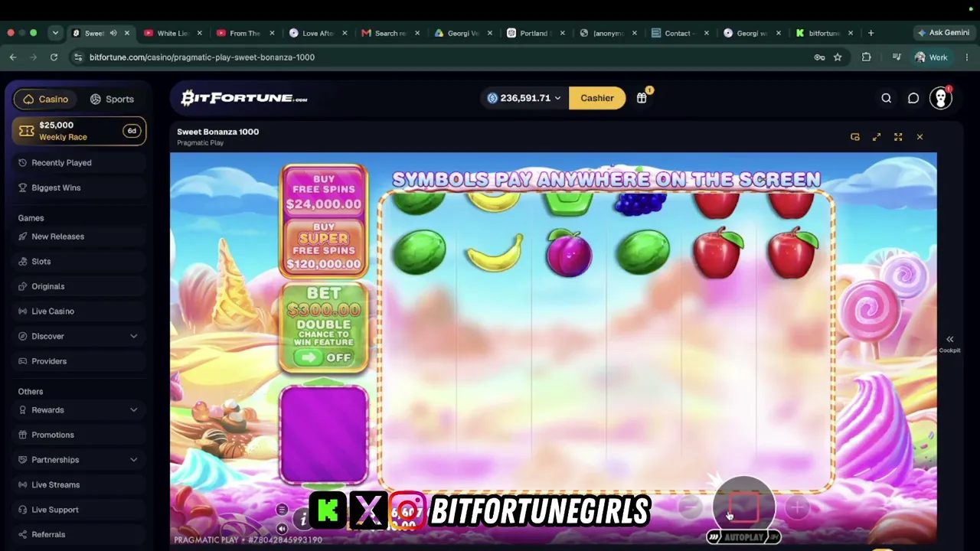Switch to the Portland tab

536,33
